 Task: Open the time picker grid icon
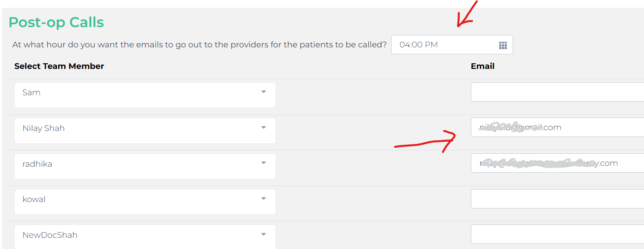503,45
